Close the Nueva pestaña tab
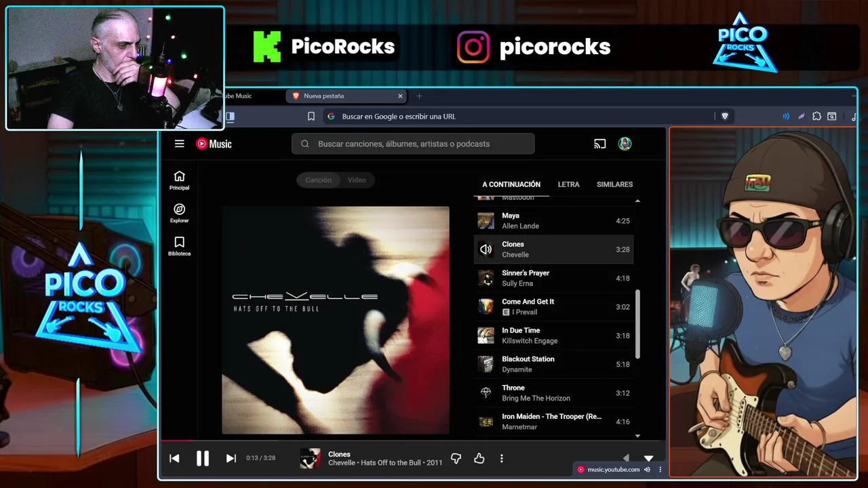This screenshot has height=488, width=868. (400, 96)
